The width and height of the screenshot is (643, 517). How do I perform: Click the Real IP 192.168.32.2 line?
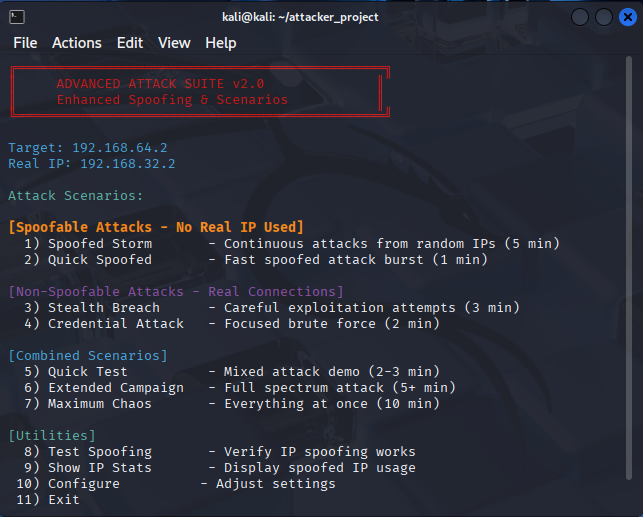(x=92, y=164)
